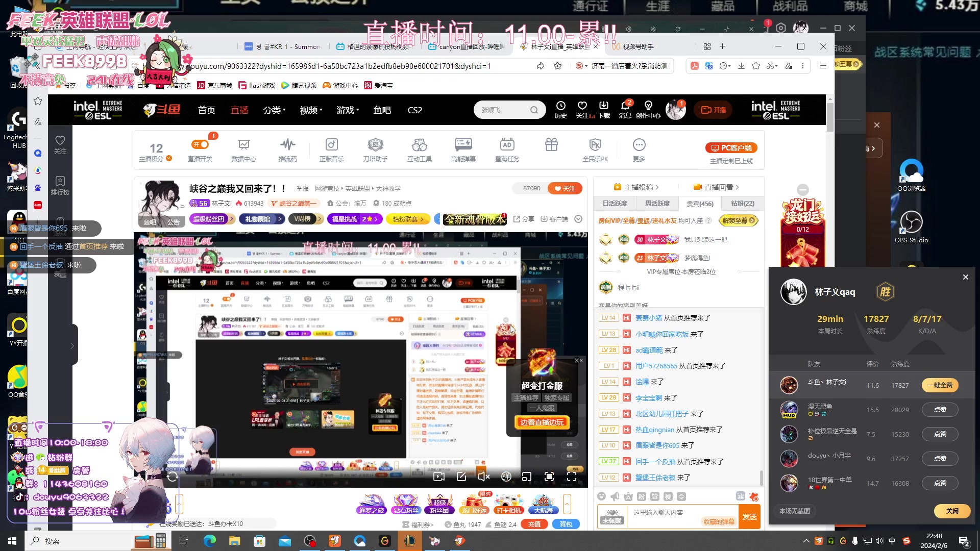The image size is (980, 551).
Task: Click the theater mode icon on player
Action: click(x=526, y=477)
